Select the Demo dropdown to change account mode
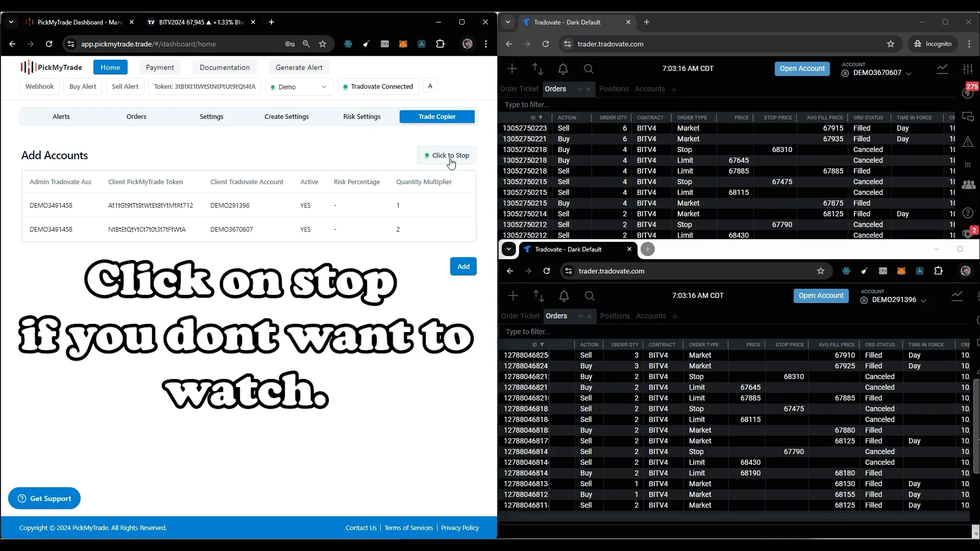The image size is (980, 551). coord(300,86)
